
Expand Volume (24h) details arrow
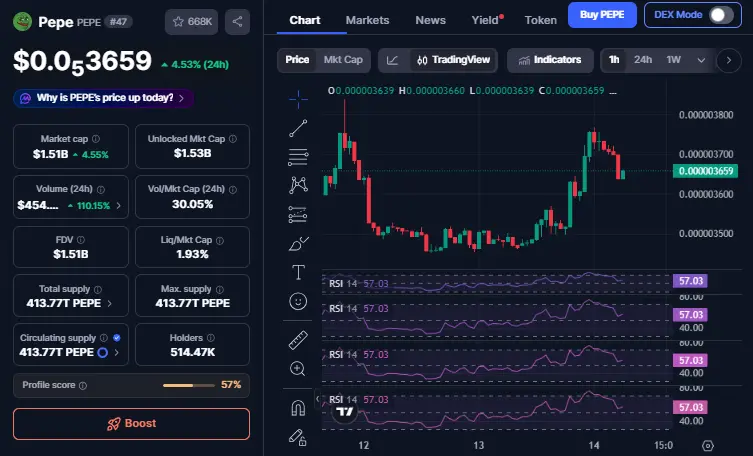(x=119, y=205)
